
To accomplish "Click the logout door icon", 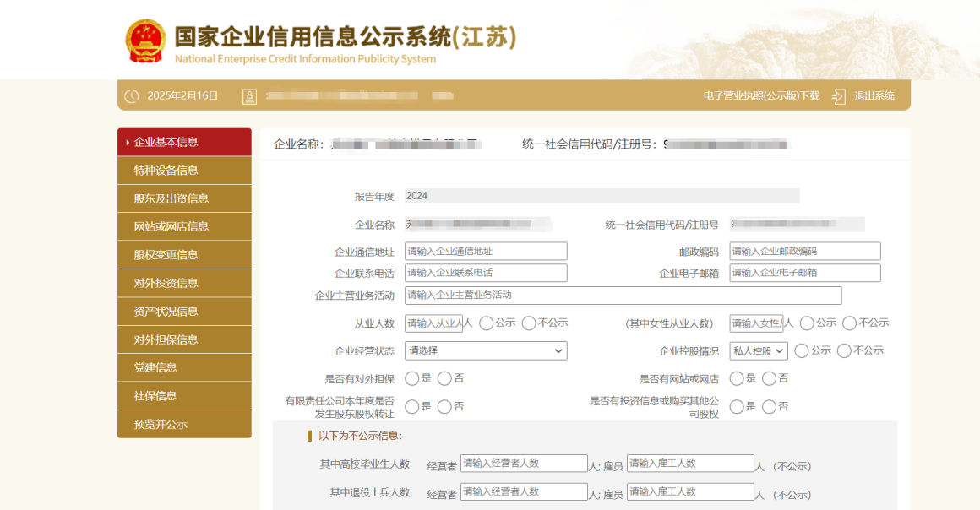I will coord(838,96).
